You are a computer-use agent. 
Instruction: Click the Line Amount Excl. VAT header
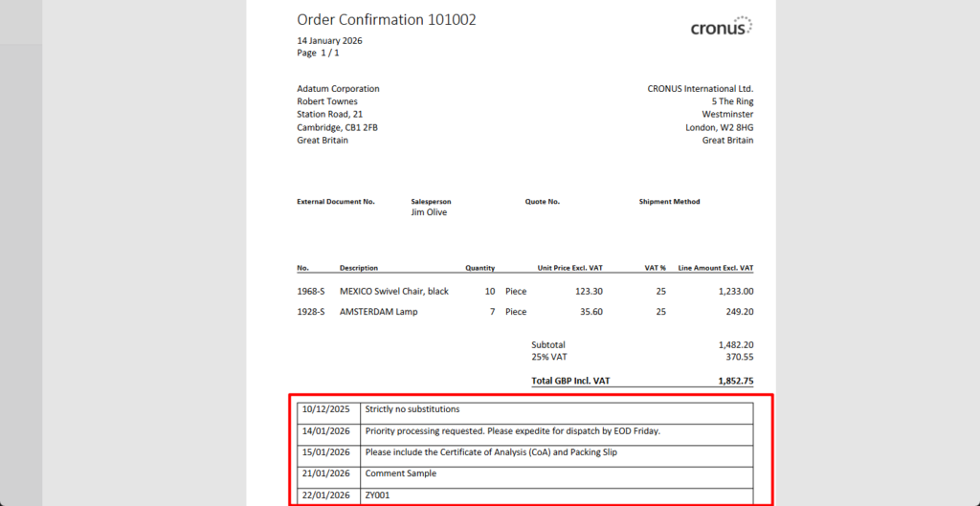tap(715, 268)
